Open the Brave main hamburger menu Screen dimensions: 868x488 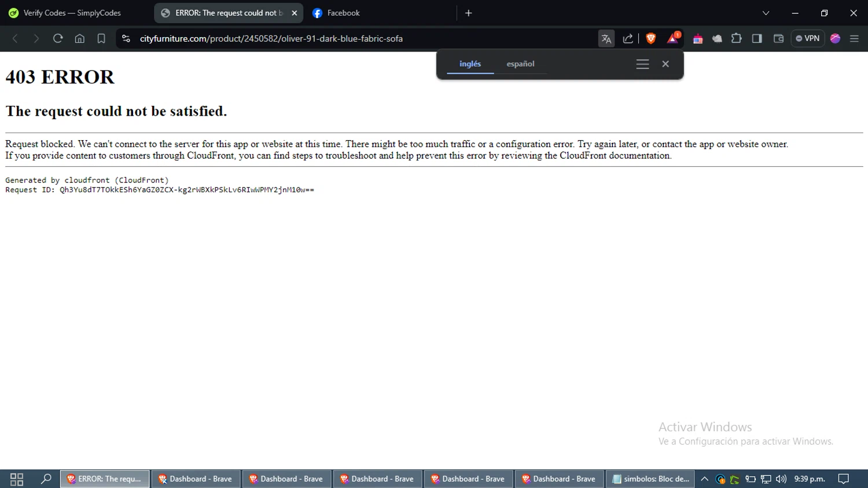pos(855,39)
